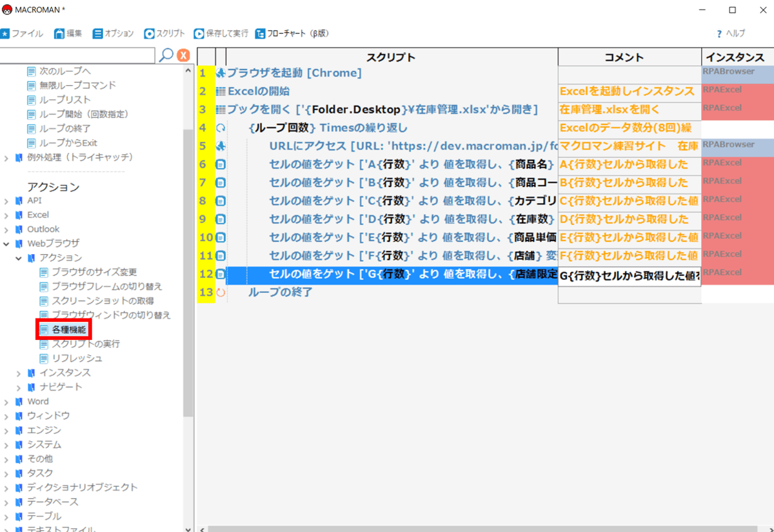Open the オプション menu
The width and height of the screenshot is (774, 532).
point(113,34)
